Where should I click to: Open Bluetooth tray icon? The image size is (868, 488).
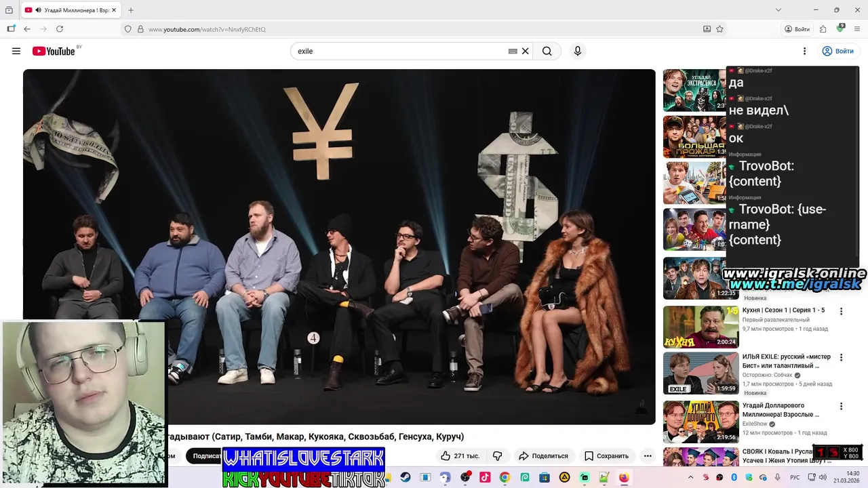click(x=734, y=477)
